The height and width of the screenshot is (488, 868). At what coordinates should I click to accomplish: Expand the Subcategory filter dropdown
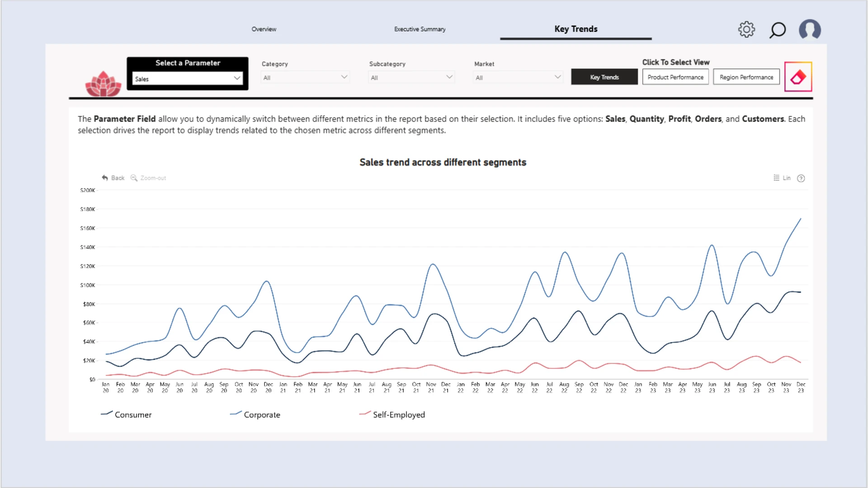411,78
